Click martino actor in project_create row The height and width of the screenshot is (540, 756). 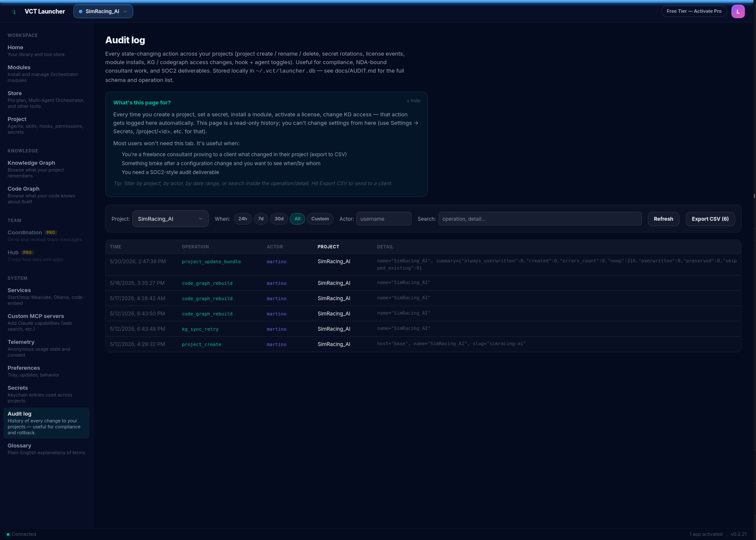(x=277, y=344)
